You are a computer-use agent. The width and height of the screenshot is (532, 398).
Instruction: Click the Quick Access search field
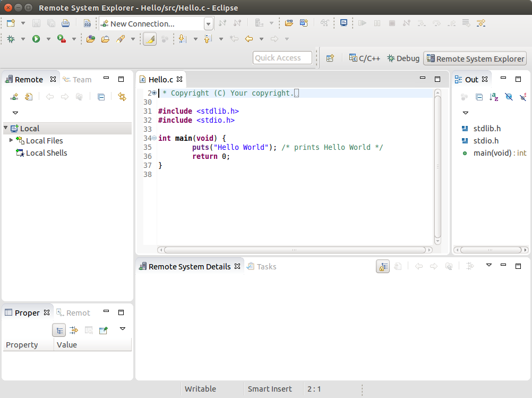click(282, 58)
